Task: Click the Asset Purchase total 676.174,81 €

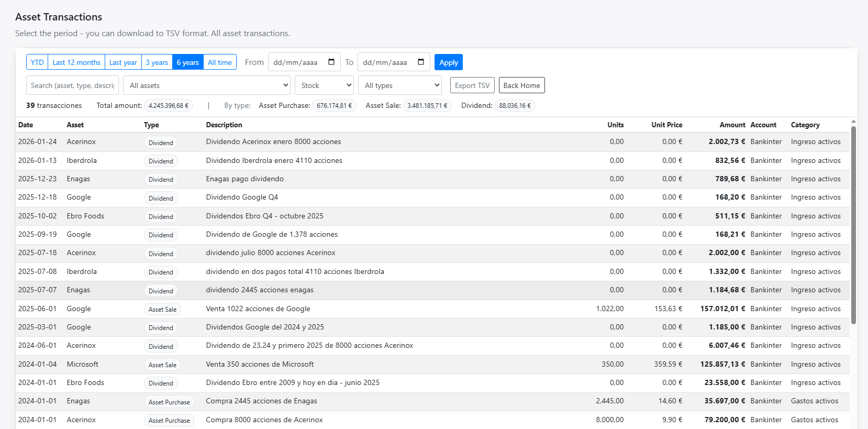Action: point(335,105)
